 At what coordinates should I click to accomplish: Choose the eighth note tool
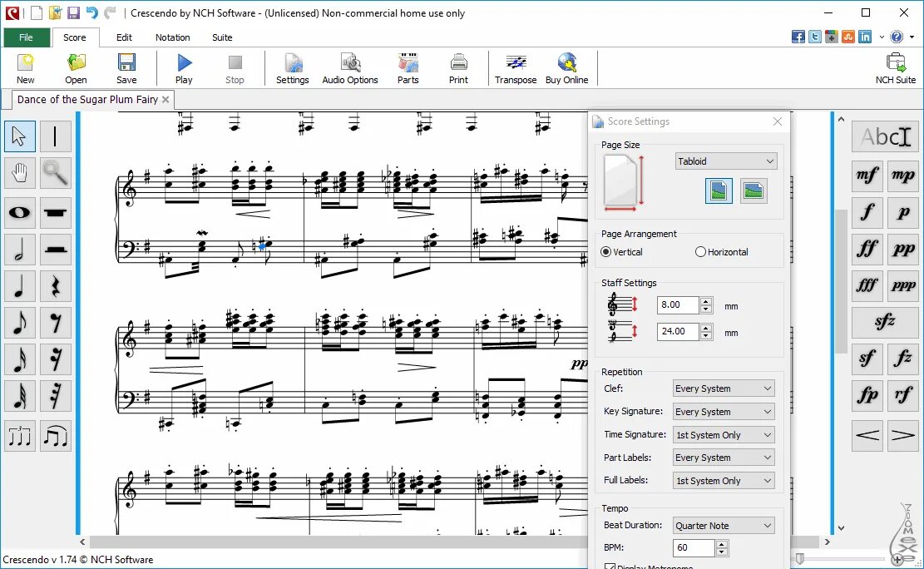[x=19, y=323]
